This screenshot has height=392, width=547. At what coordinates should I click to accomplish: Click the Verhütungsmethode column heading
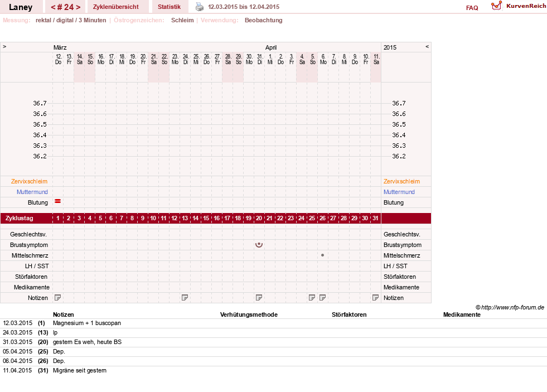249,314
